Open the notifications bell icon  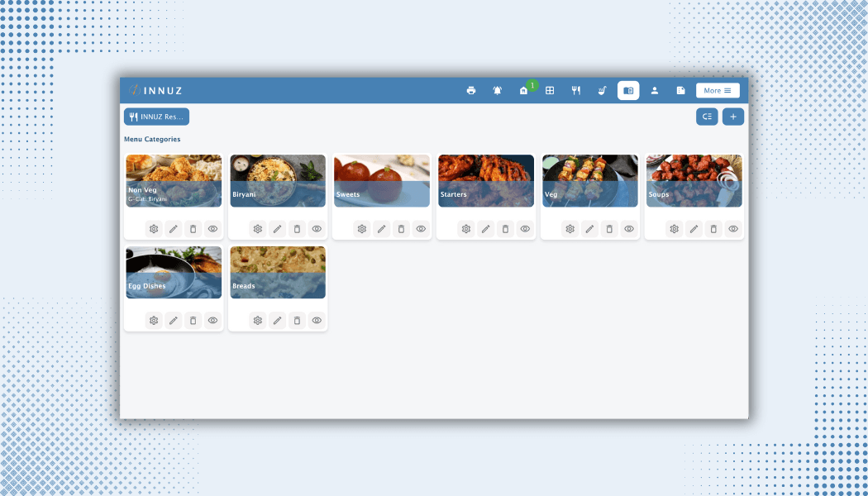click(498, 91)
